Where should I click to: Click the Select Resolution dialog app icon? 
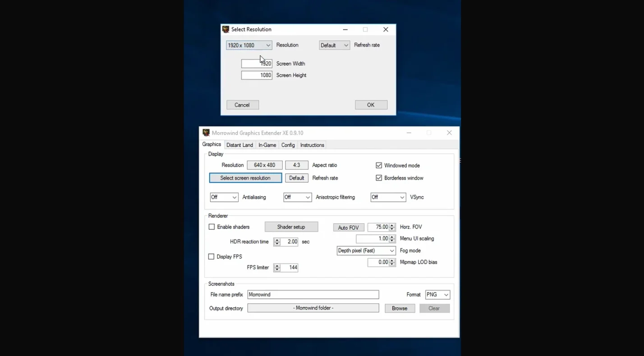(225, 29)
